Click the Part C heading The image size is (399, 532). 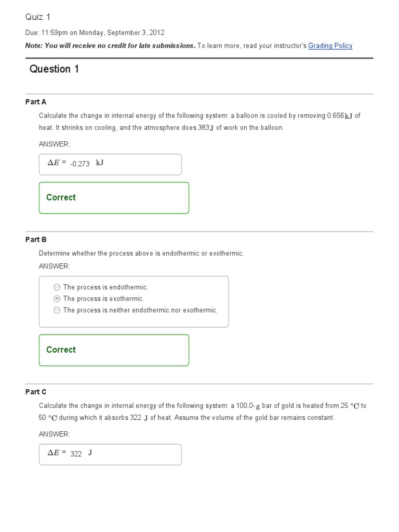(x=36, y=392)
